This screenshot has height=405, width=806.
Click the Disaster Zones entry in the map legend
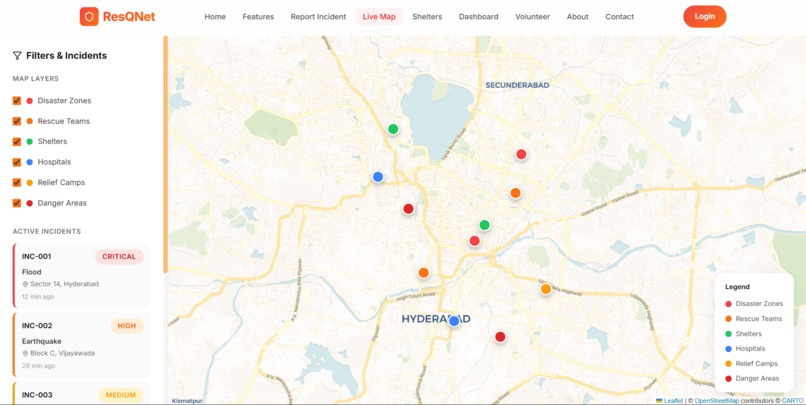pos(754,304)
